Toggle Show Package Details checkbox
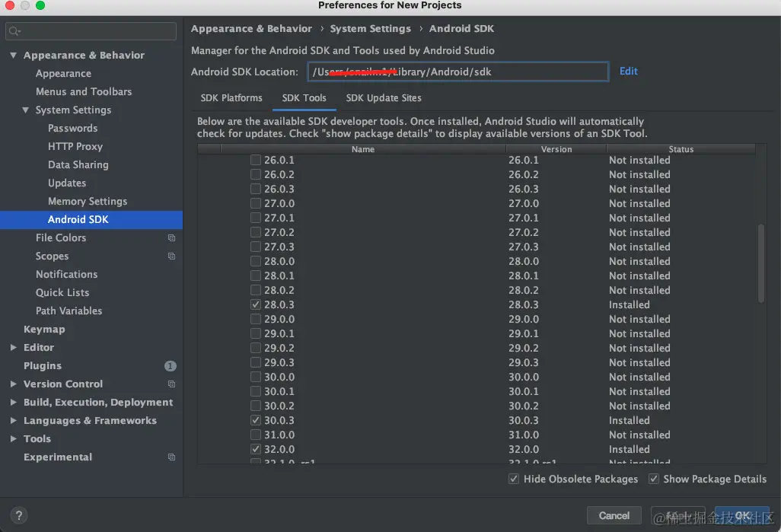This screenshot has height=532, width=781. (x=653, y=479)
